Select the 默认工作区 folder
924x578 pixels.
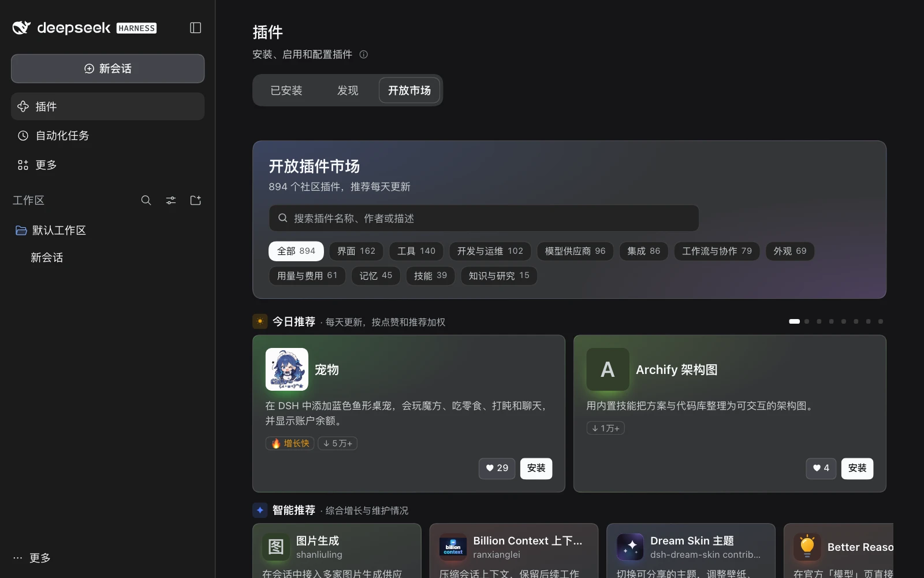pos(107,231)
